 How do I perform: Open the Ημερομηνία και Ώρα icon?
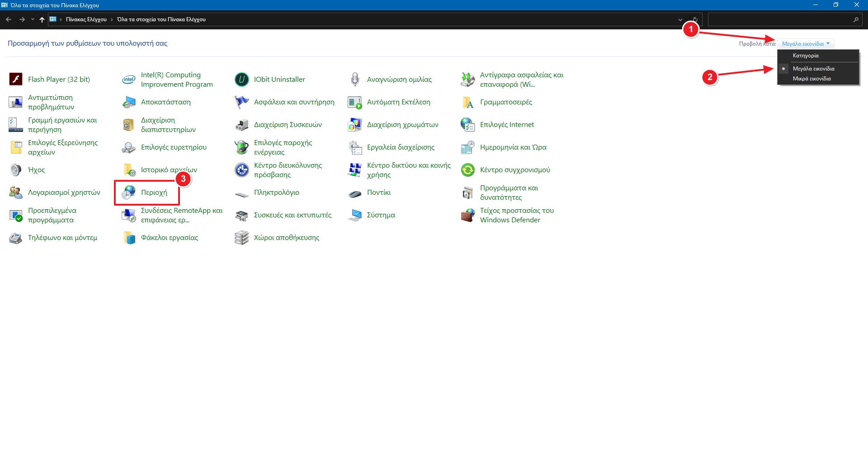(x=468, y=147)
